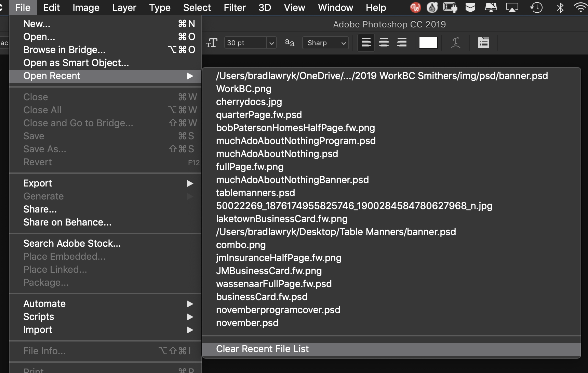Click Clear Recent File List
The height and width of the screenshot is (373, 588).
point(391,349)
